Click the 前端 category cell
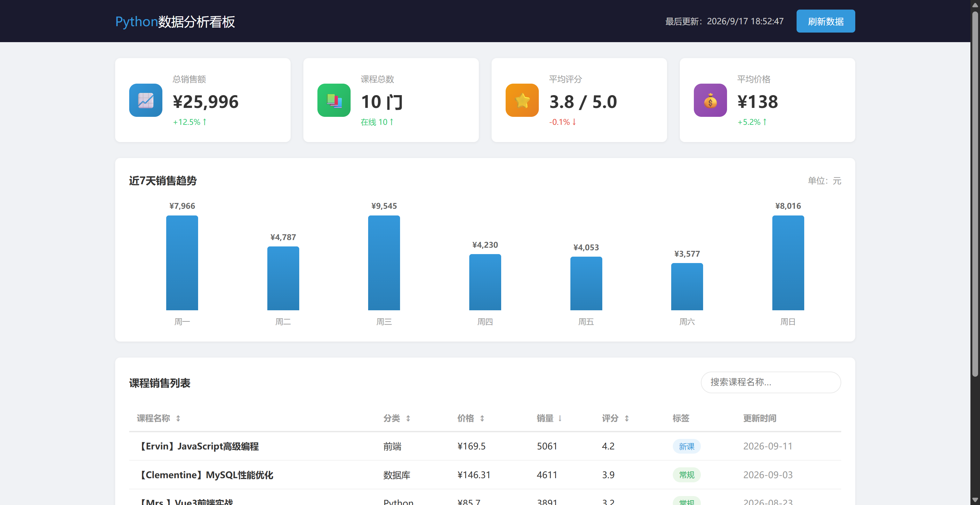 (x=392, y=446)
